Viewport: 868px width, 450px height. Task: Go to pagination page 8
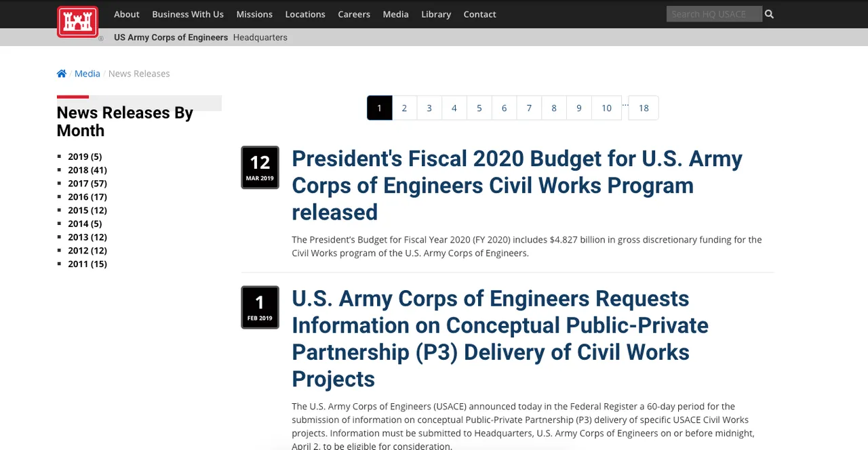(x=554, y=108)
